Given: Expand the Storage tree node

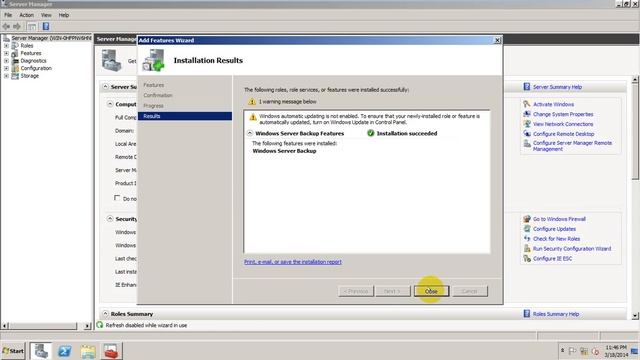Looking at the screenshot, I should 6,76.
